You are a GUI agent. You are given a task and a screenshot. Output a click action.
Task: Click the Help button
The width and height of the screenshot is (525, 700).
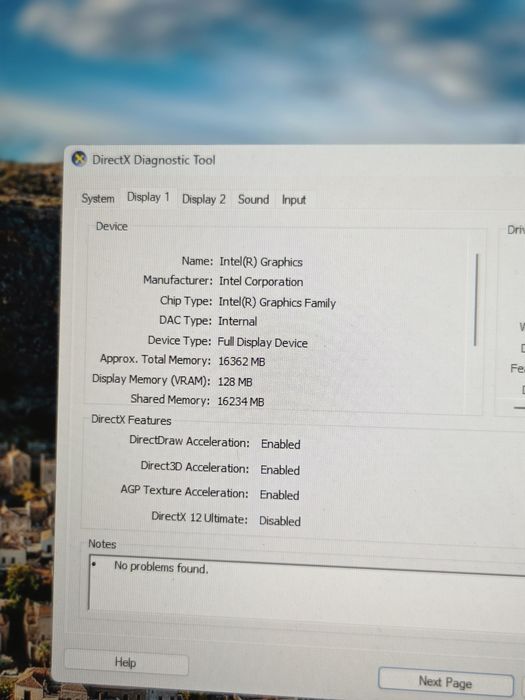pos(126,662)
